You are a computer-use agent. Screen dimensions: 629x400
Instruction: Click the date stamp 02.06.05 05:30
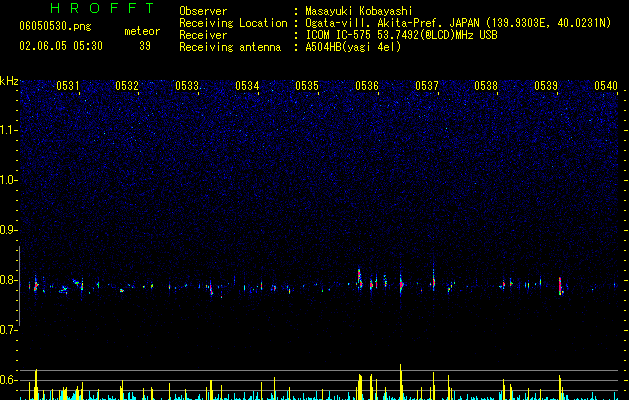pyautogui.click(x=61, y=46)
